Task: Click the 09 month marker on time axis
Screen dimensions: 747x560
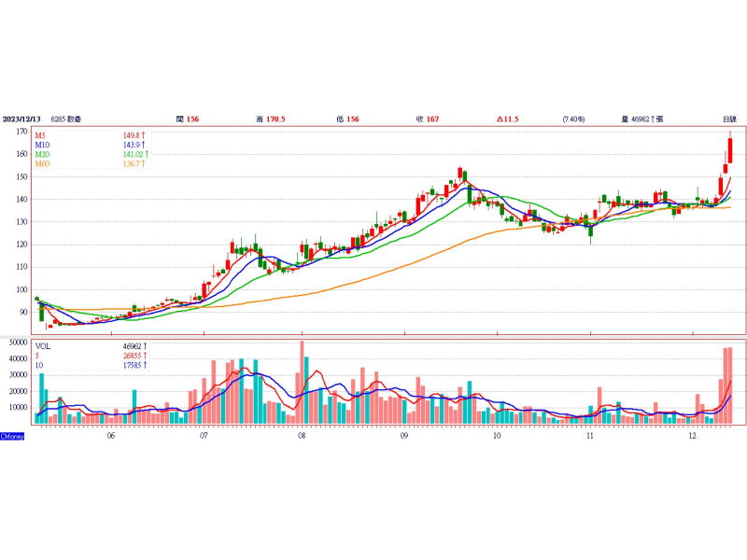Action: coord(403,435)
